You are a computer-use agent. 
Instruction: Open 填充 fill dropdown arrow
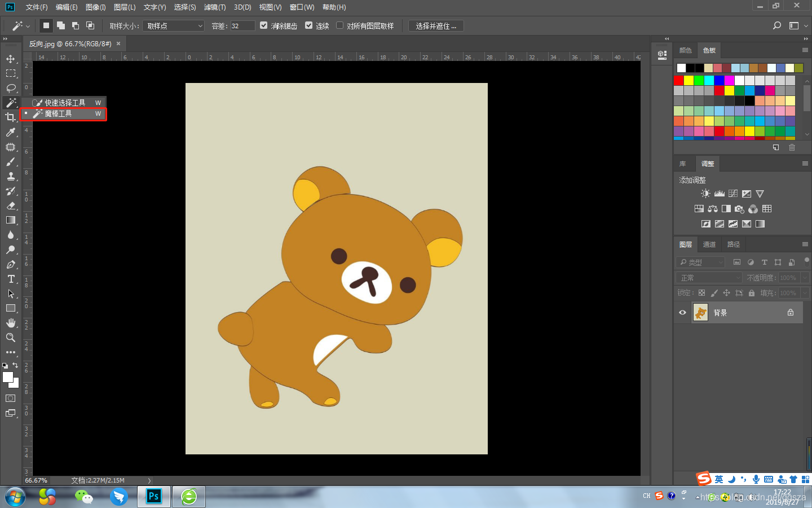[x=805, y=293]
